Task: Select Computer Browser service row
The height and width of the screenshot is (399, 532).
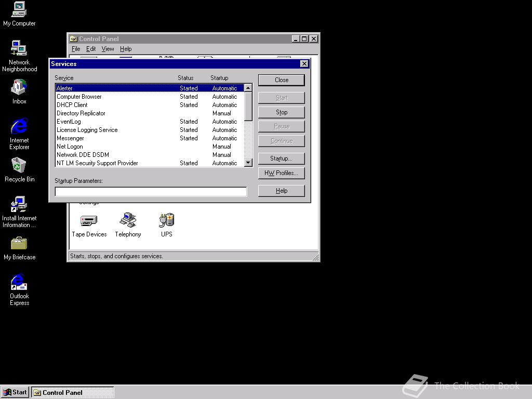Action: pos(149,96)
